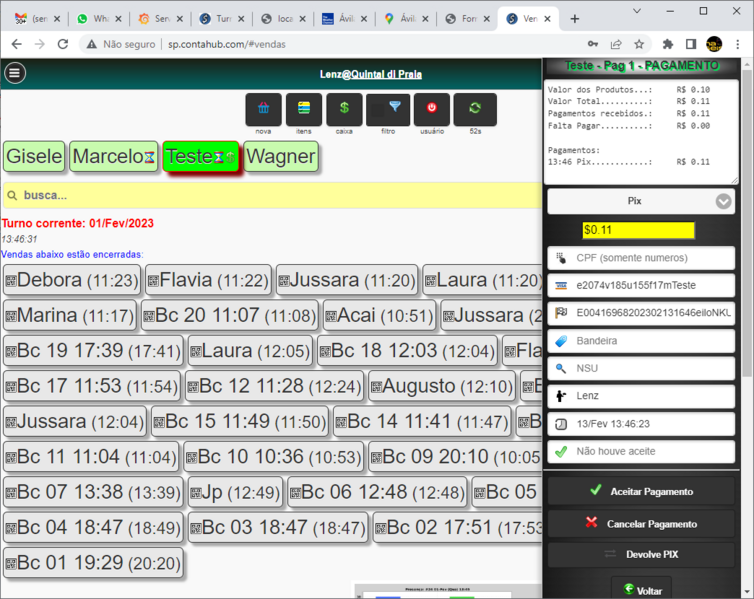The height and width of the screenshot is (599, 754).
Task: Click the Voltar button
Action: [641, 590]
